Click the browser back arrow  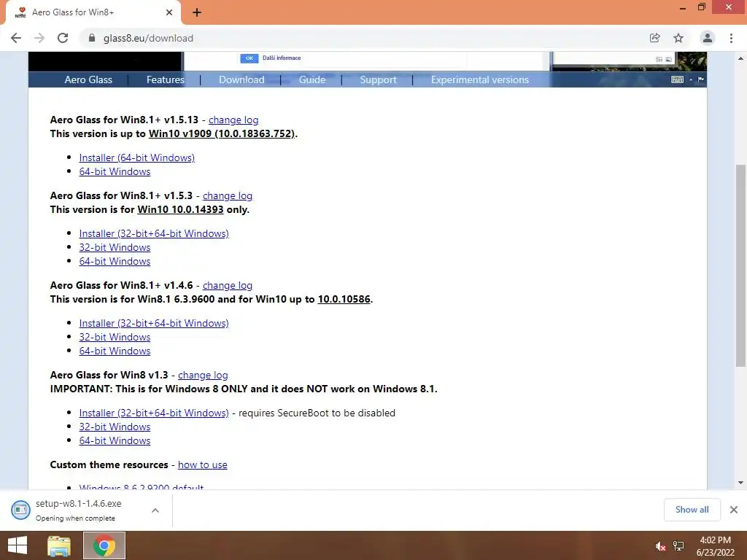16,38
